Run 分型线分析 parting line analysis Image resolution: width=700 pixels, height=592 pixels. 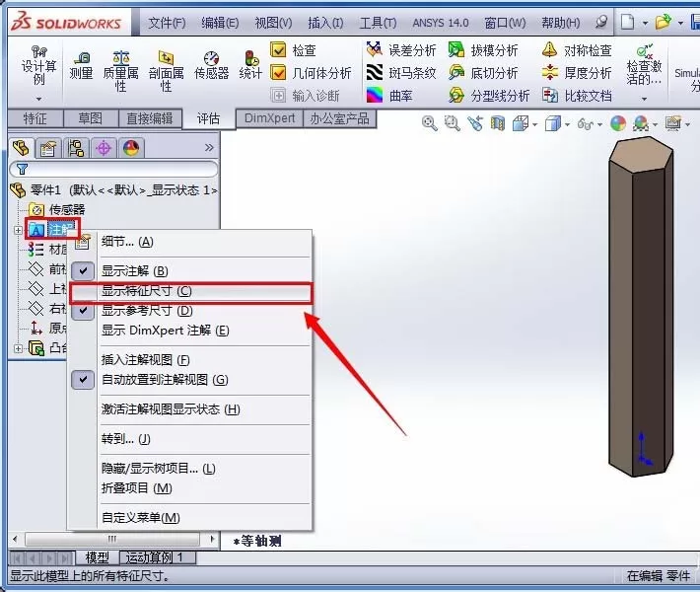coord(488,95)
